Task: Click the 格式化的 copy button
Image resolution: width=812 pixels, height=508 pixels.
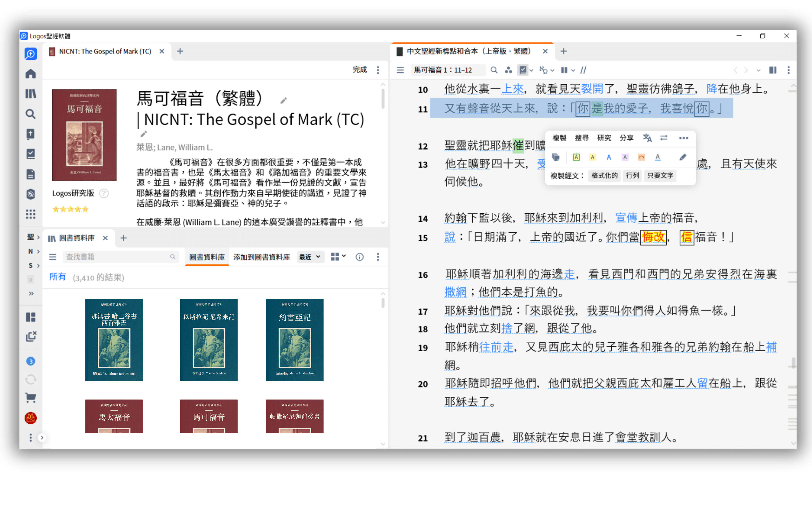Action: click(604, 175)
